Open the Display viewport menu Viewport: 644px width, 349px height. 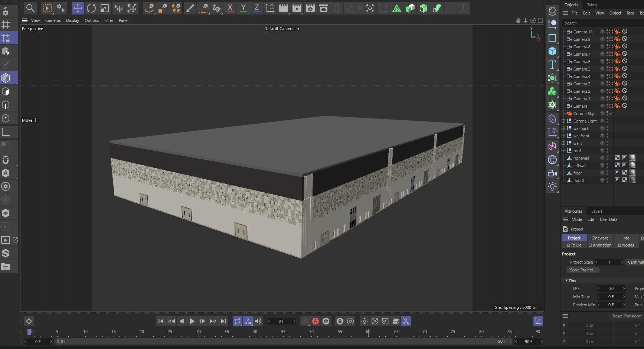coord(72,20)
